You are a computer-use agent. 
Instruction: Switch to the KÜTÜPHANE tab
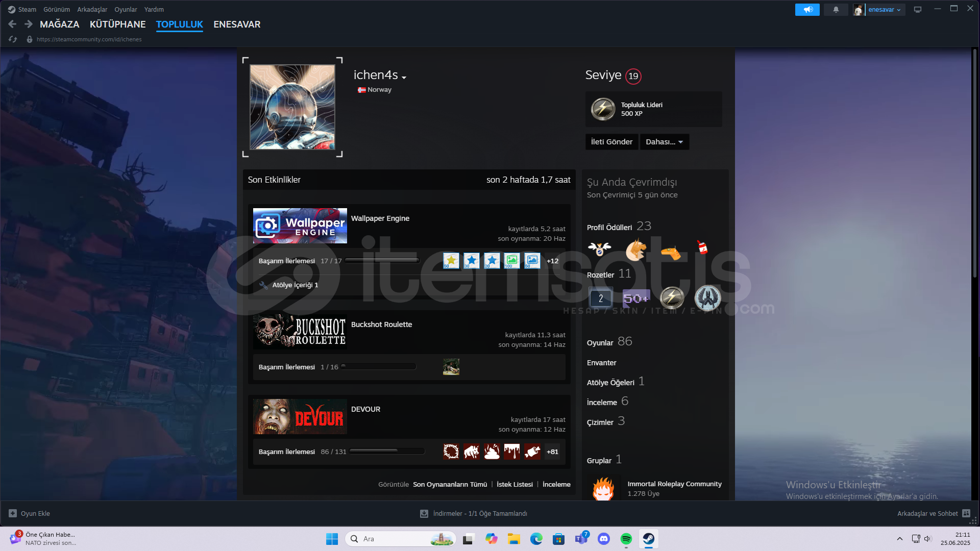click(117, 24)
